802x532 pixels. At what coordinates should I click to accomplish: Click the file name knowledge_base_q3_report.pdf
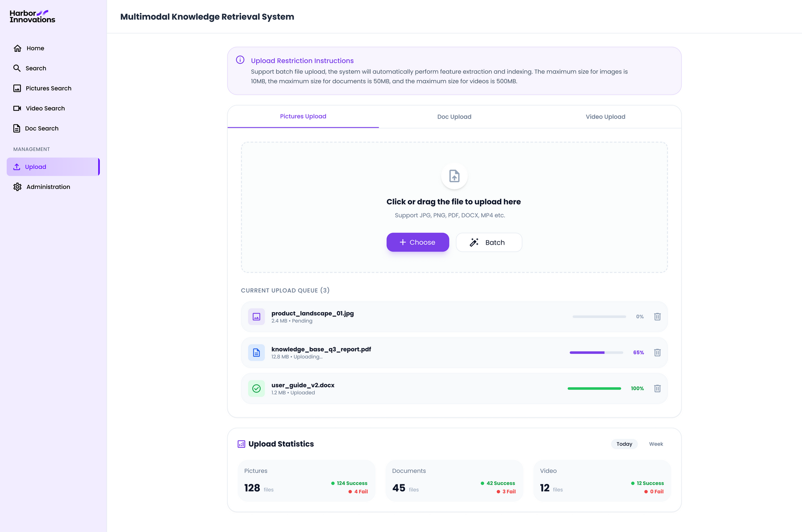coord(321,349)
